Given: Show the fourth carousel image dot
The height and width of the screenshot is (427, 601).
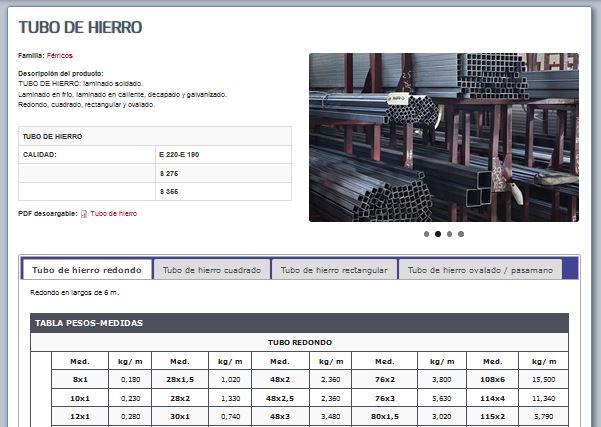Looking at the screenshot, I should 461,234.
